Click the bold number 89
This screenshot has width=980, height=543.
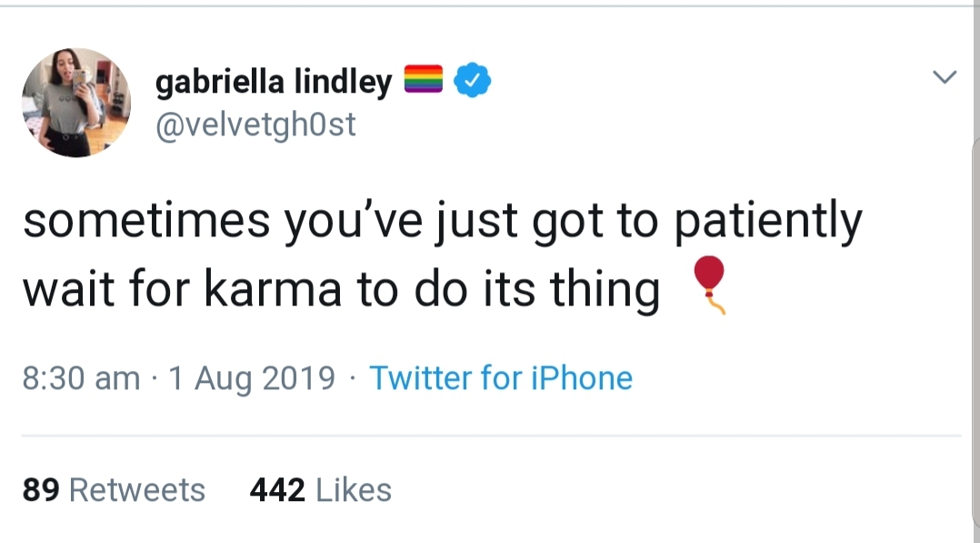(x=41, y=490)
